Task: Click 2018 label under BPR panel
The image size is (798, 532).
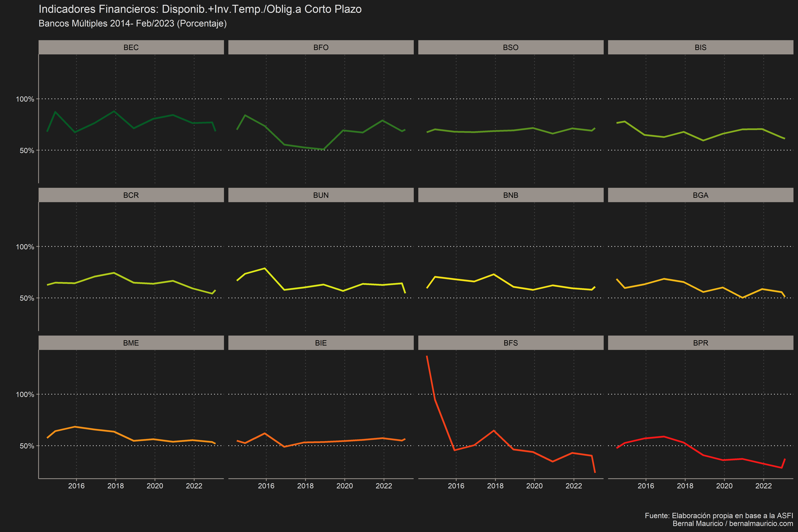Action: pos(685,486)
